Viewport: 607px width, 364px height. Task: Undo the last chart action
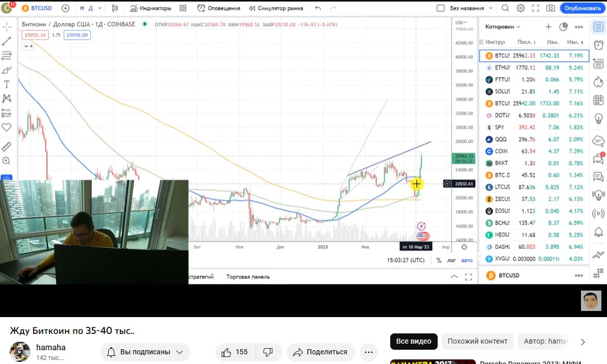318,8
